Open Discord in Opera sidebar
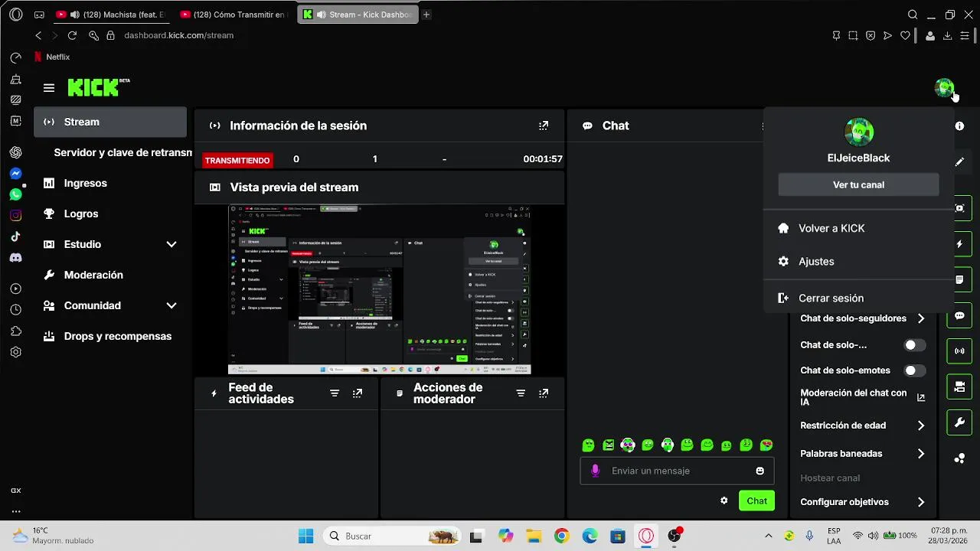The height and width of the screenshot is (551, 980). 15,258
